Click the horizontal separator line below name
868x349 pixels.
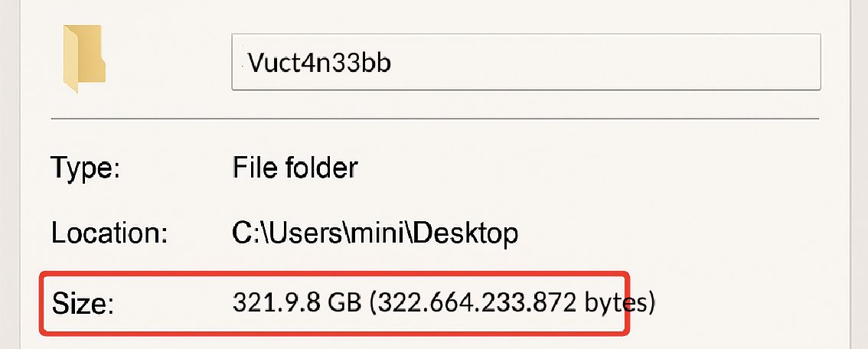[x=435, y=119]
